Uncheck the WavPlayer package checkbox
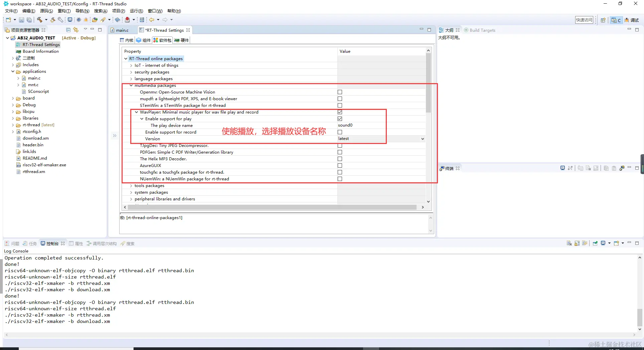The width and height of the screenshot is (644, 350). click(340, 112)
